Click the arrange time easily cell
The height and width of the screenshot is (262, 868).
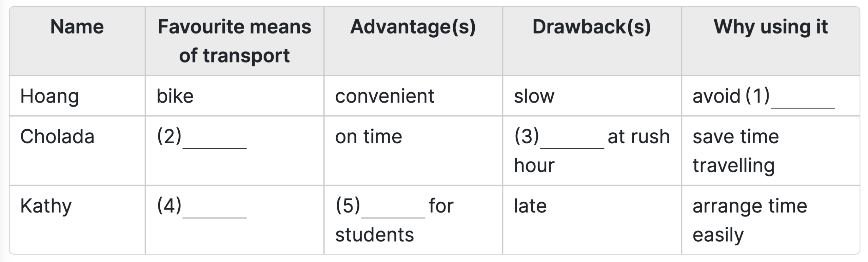tap(749, 220)
